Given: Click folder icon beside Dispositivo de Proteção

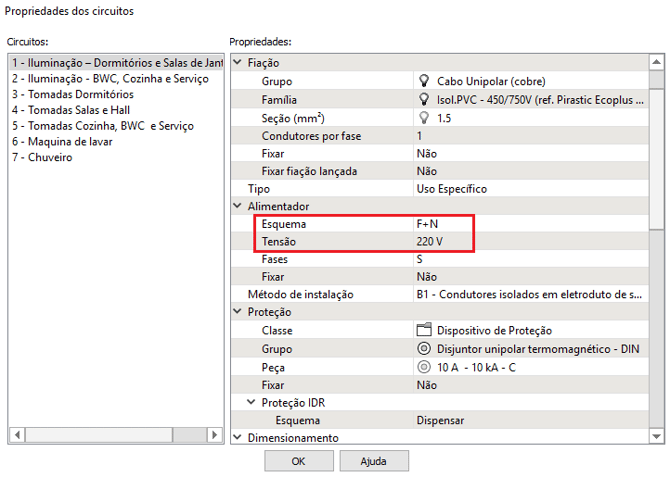Looking at the screenshot, I should click(423, 330).
